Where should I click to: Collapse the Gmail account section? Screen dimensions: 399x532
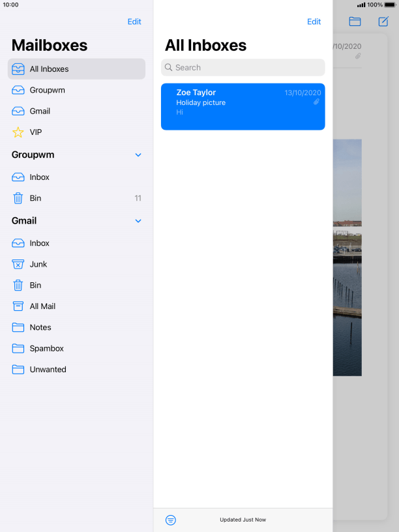[138, 221]
